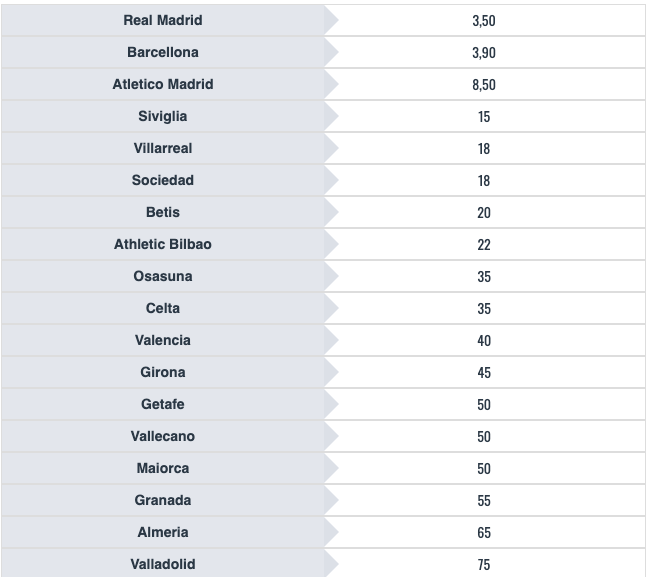647x577 pixels.
Task: Click Valladolid's odds of 75
Action: pos(484,564)
